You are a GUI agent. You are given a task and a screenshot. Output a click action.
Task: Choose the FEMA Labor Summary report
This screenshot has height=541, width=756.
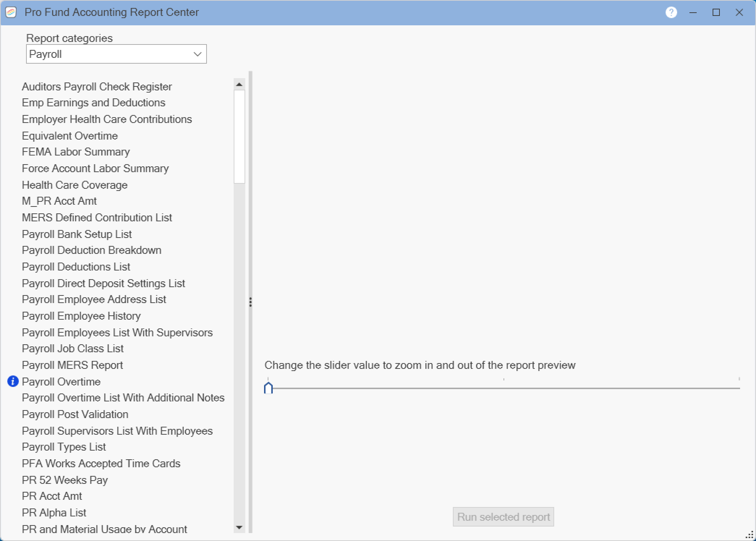point(76,152)
